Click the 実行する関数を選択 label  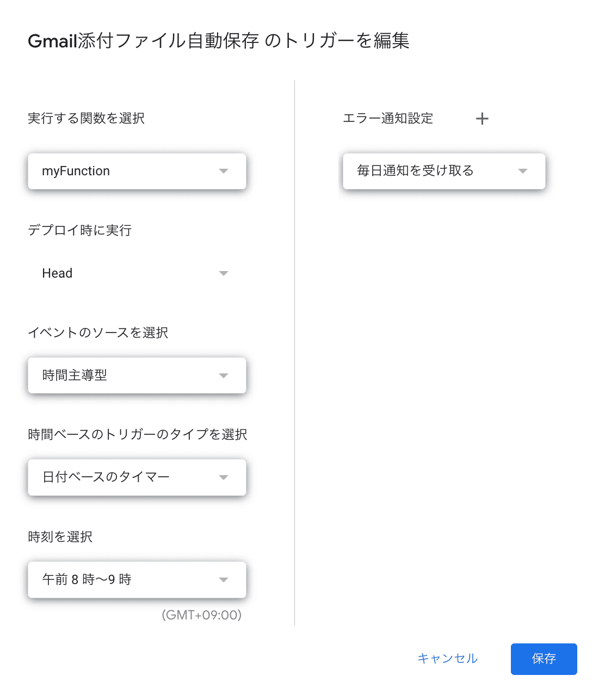[x=86, y=118]
